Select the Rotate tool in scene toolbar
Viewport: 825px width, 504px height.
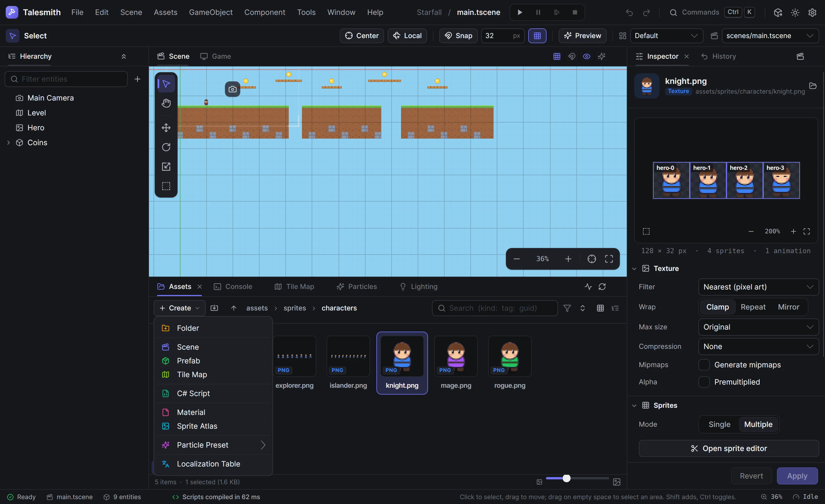point(166,147)
